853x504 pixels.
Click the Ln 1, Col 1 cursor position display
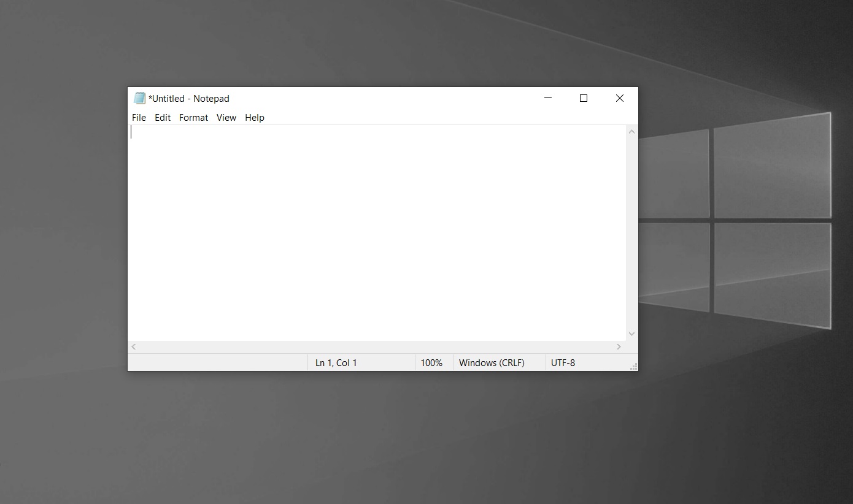(x=336, y=362)
